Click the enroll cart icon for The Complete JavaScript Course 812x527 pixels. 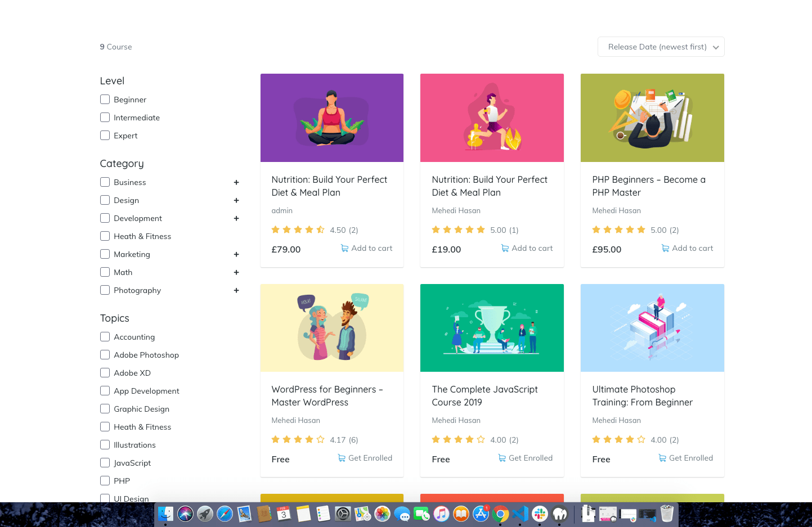coord(502,458)
